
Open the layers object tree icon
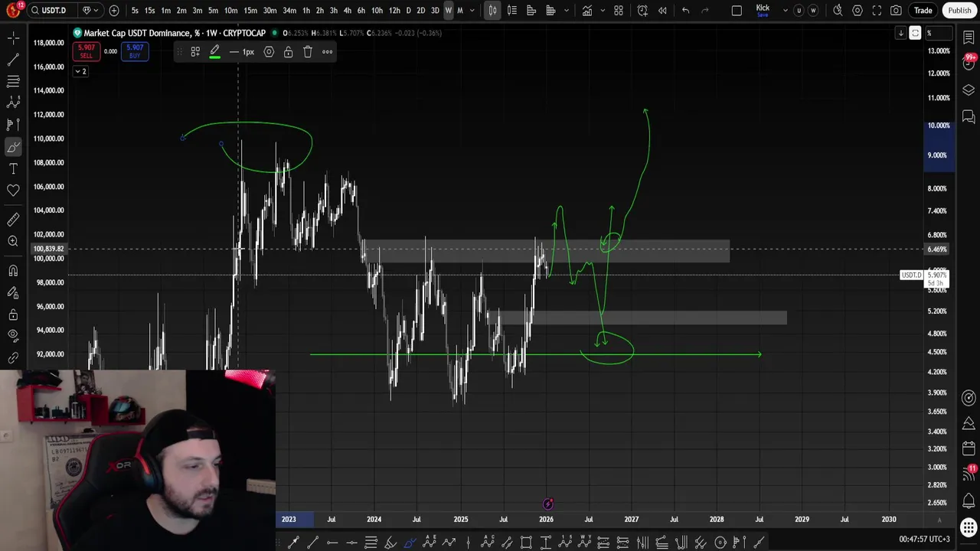pyautogui.click(x=969, y=90)
